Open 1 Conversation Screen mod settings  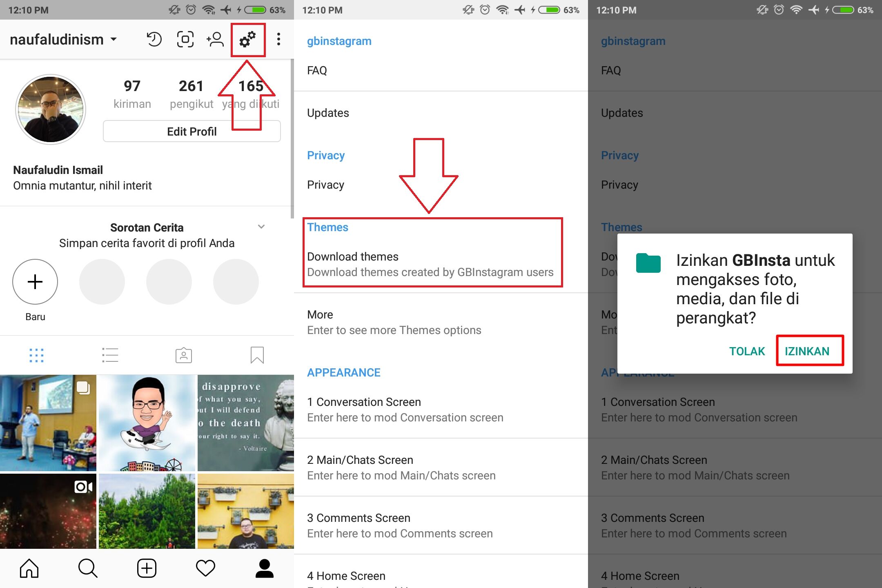[441, 410]
